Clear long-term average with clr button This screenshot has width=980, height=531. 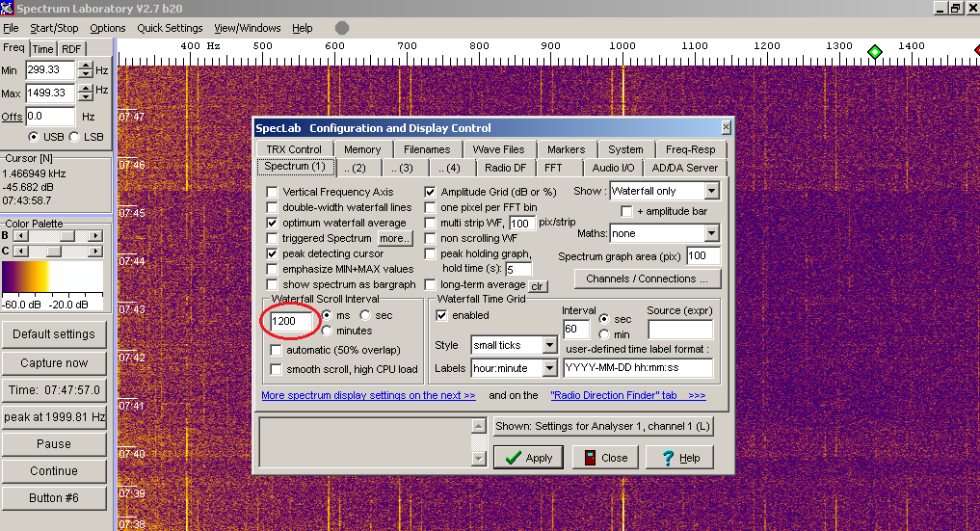click(x=538, y=286)
